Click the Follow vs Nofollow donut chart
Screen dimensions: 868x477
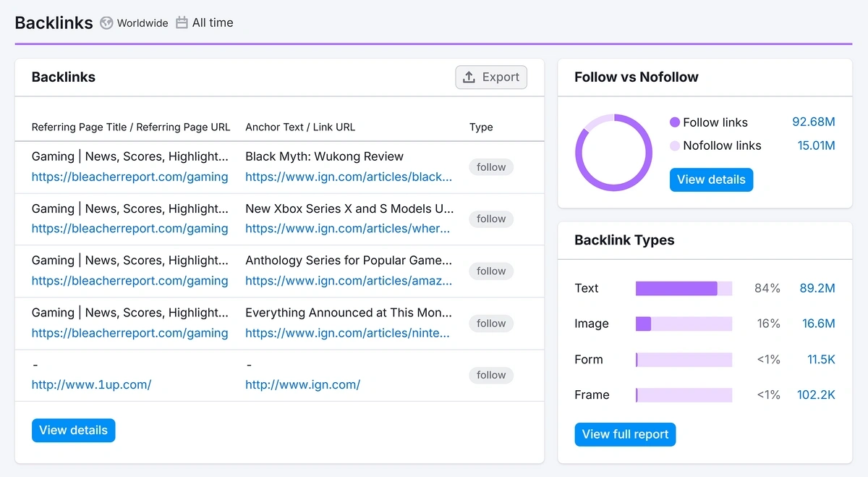(x=613, y=153)
